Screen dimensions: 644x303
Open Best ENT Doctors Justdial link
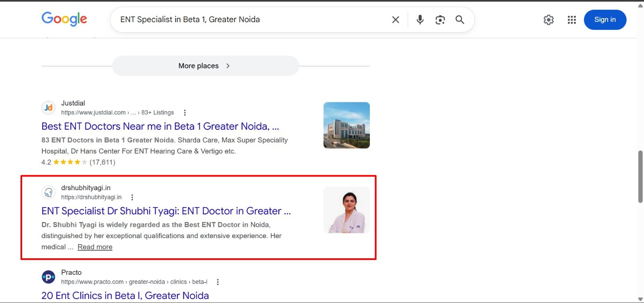[160, 127]
